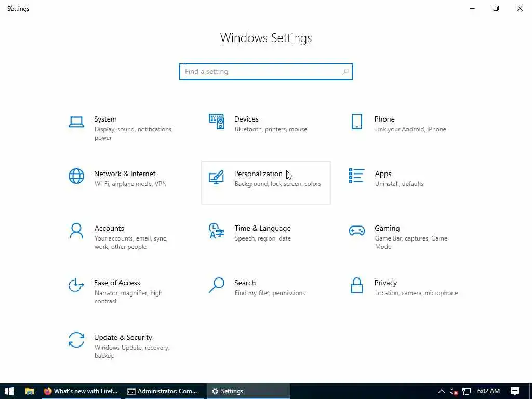The image size is (532, 399).
Task: Open the System laptop icon
Action: 76,122
